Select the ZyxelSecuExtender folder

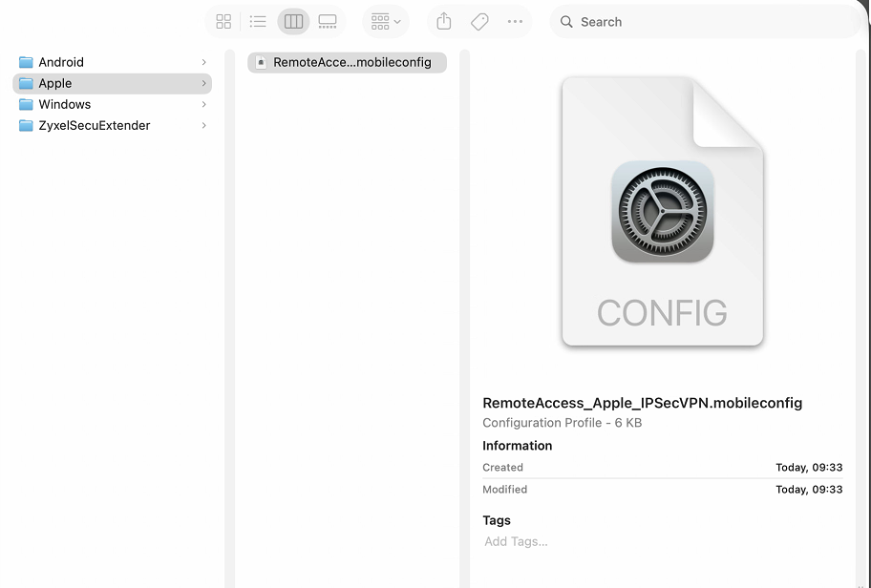tap(94, 125)
